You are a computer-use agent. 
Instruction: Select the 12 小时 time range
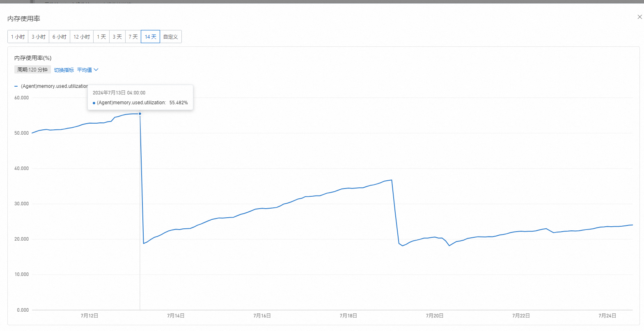pos(82,37)
